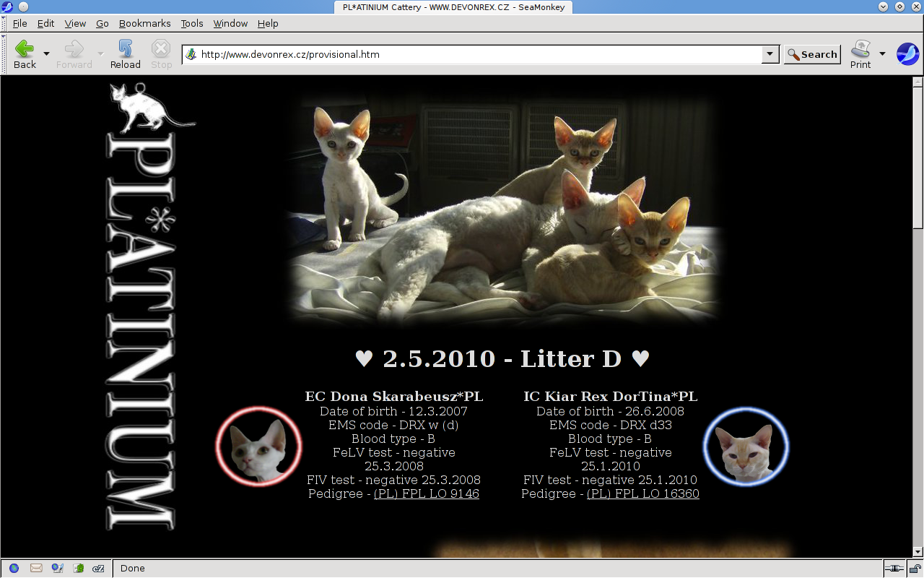The height and width of the screenshot is (578, 924).
Task: Click 'FIV test - negative 25.1.2010' text
Action: (611, 480)
